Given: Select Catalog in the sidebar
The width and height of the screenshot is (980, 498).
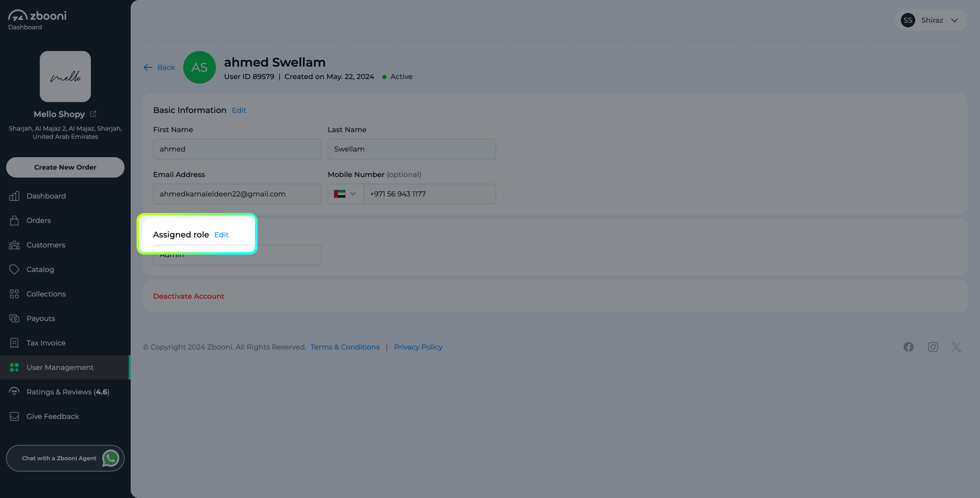Looking at the screenshot, I should pyautogui.click(x=65, y=269).
